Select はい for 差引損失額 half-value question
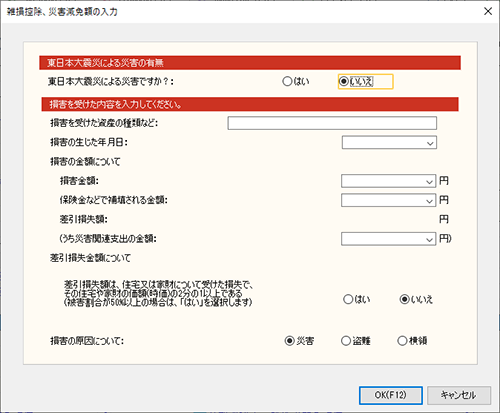500x413 pixels. click(357, 299)
